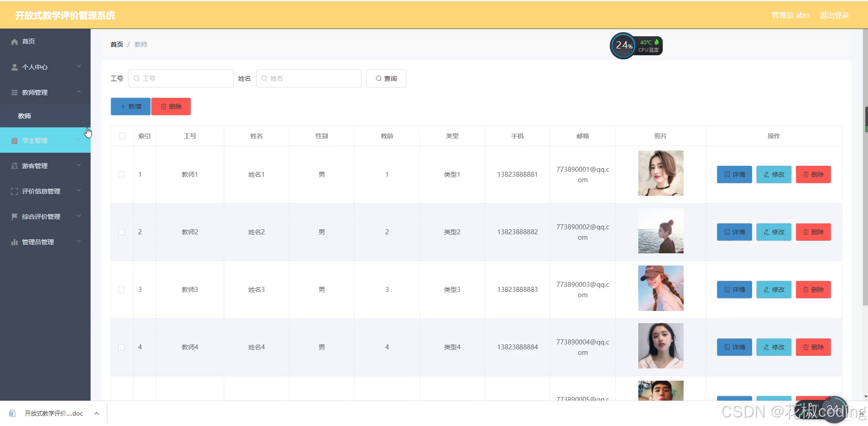
Task: Click the CPU temperature widget
Action: (x=636, y=45)
